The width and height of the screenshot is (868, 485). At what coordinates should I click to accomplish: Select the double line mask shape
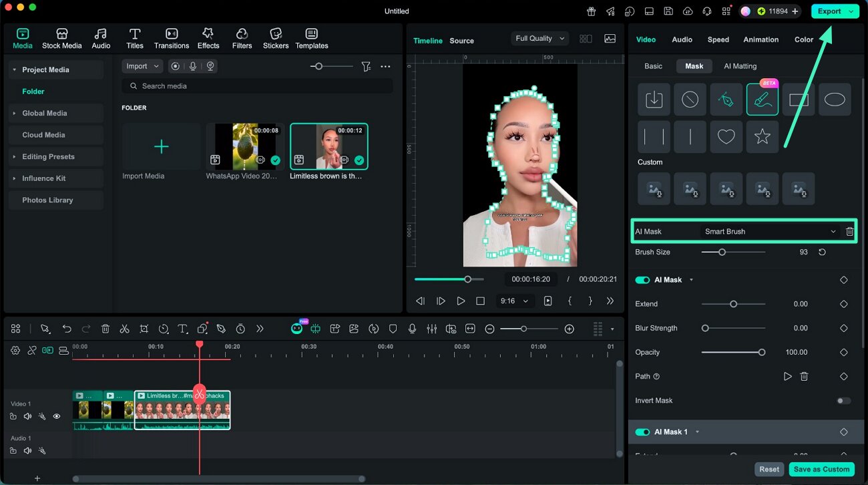pyautogui.click(x=654, y=137)
